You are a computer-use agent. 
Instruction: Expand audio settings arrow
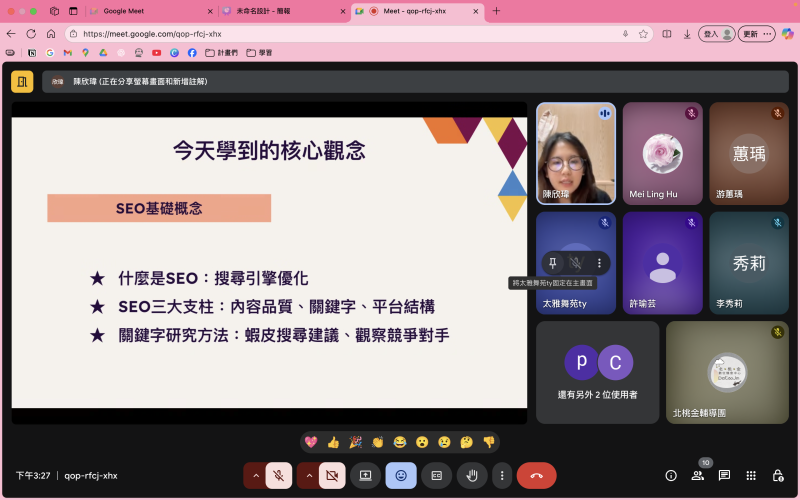tap(256, 476)
